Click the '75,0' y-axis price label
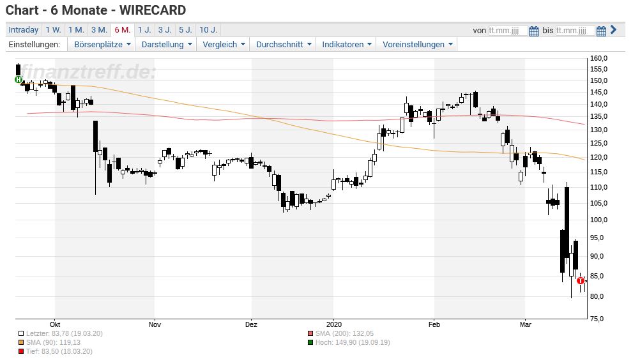 (x=597, y=319)
